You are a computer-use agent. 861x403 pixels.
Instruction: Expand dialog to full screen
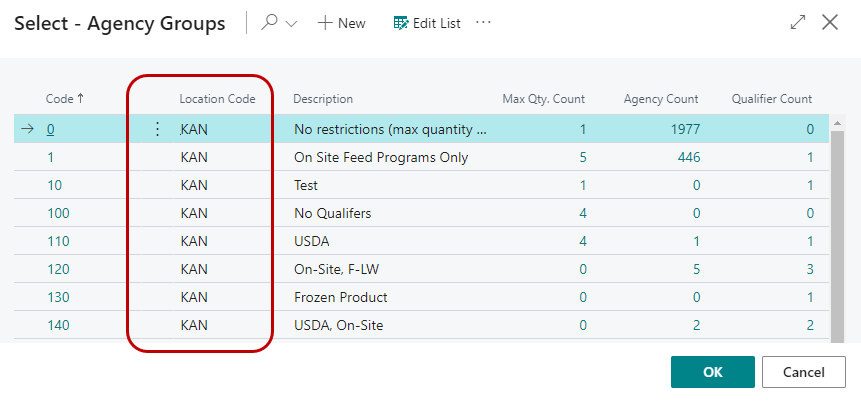tap(798, 23)
